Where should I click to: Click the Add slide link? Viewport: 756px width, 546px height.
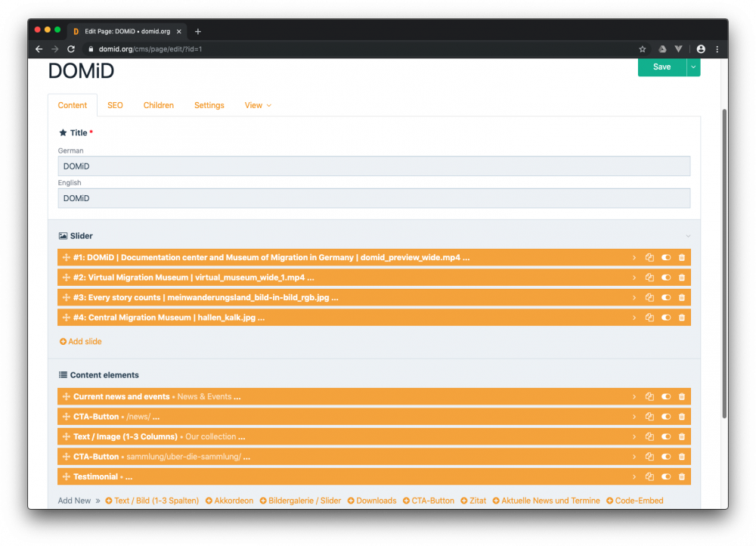pos(80,341)
